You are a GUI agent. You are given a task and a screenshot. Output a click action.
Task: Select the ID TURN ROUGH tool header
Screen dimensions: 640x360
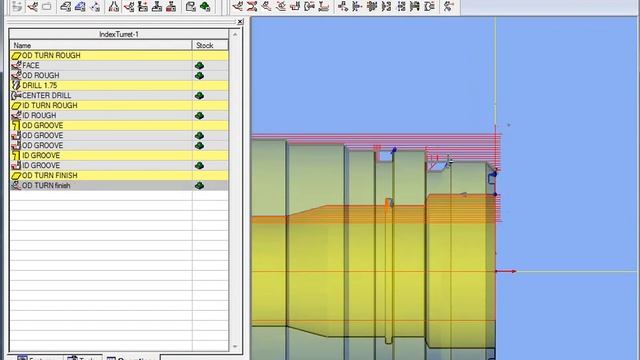[119, 105]
